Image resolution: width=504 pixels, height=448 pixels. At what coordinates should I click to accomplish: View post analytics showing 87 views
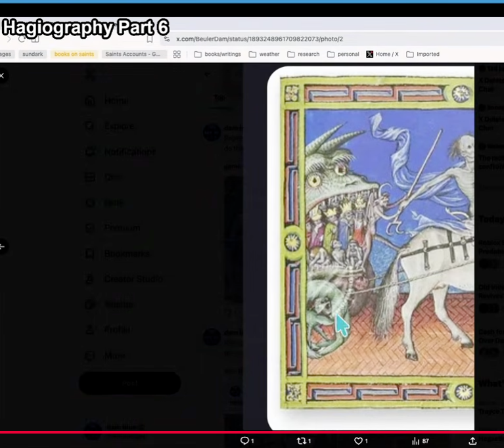click(421, 441)
